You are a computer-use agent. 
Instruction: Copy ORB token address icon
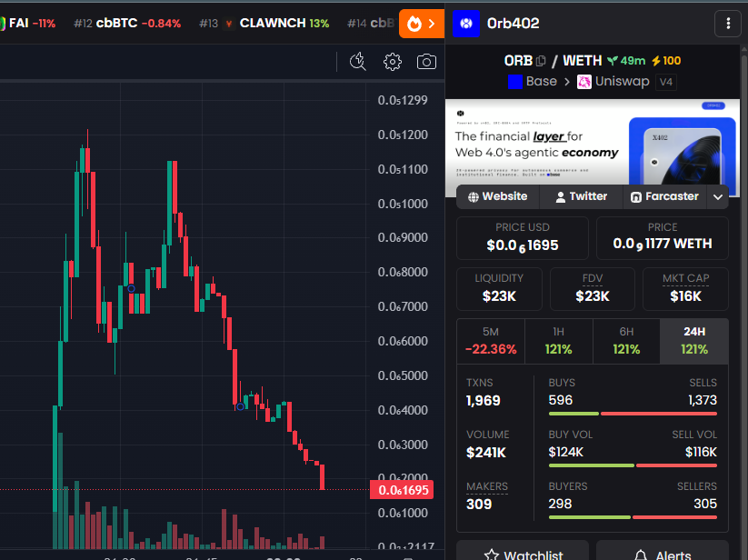point(541,61)
